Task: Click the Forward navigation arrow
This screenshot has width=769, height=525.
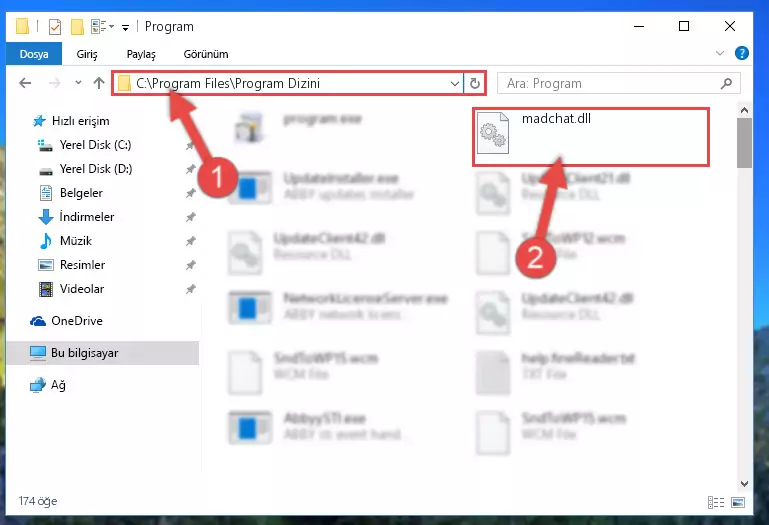Action: click(54, 83)
